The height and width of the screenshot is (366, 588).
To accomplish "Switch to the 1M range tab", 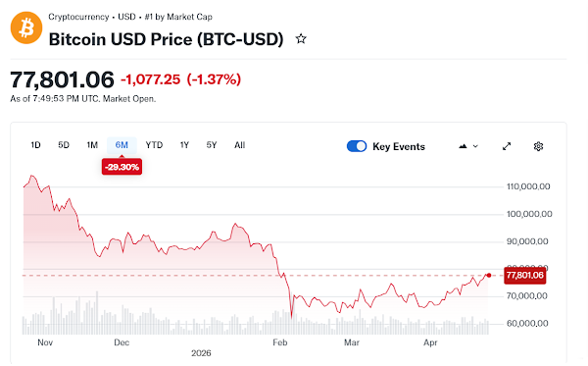I will (92, 145).
